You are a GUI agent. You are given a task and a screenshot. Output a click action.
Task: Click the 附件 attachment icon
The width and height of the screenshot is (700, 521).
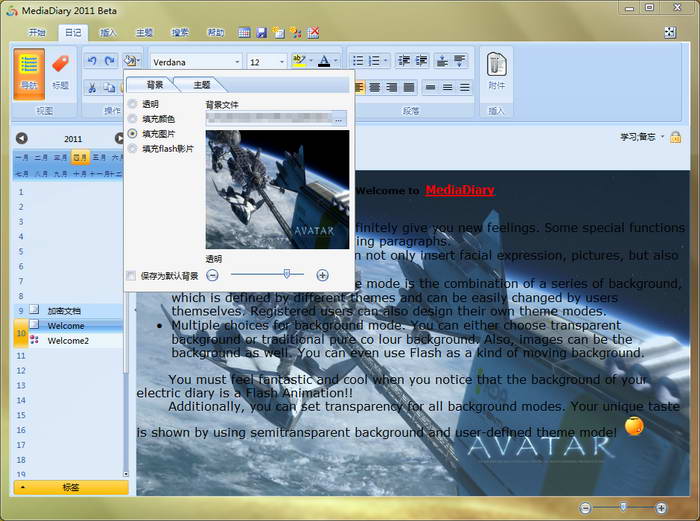click(497, 69)
